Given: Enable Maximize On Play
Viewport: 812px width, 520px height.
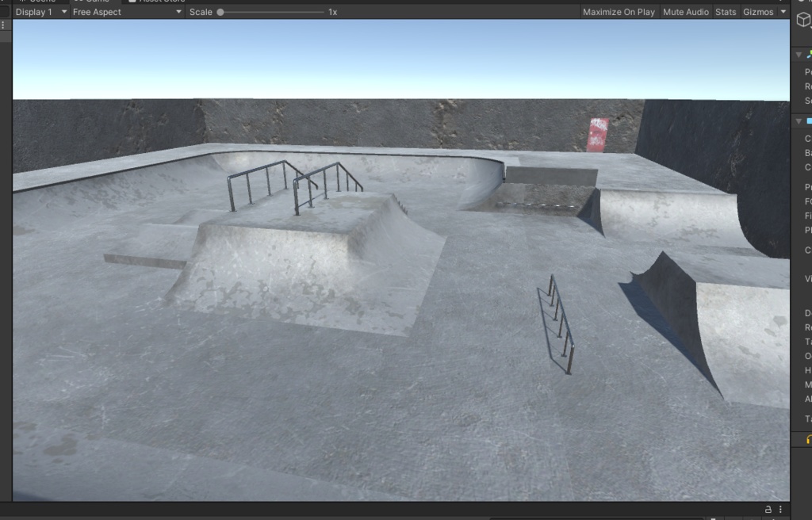Looking at the screenshot, I should pyautogui.click(x=619, y=12).
